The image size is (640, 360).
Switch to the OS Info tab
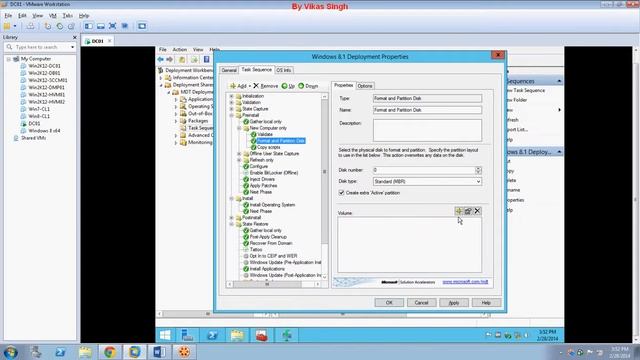[284, 70]
